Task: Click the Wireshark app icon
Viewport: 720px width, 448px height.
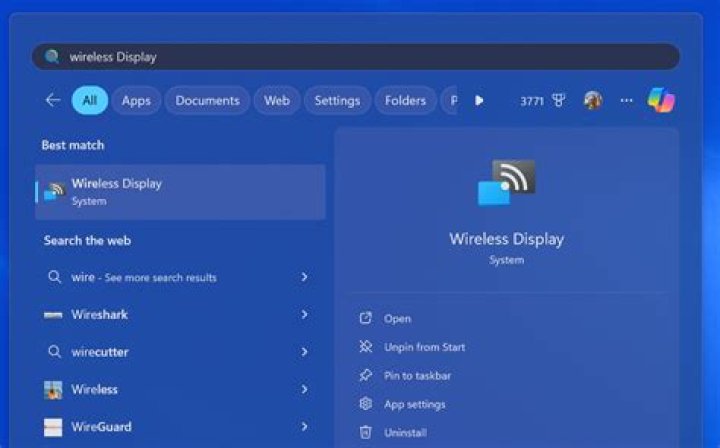Action: (x=53, y=315)
